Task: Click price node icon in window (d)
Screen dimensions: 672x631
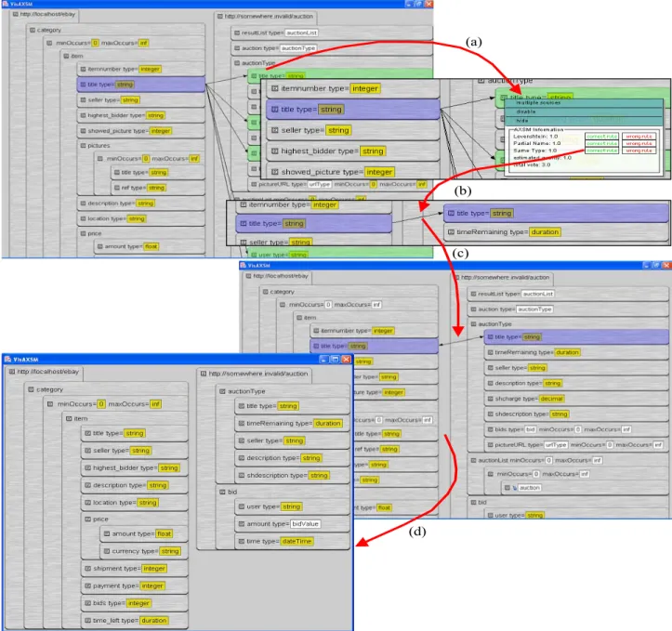Action: (88, 519)
